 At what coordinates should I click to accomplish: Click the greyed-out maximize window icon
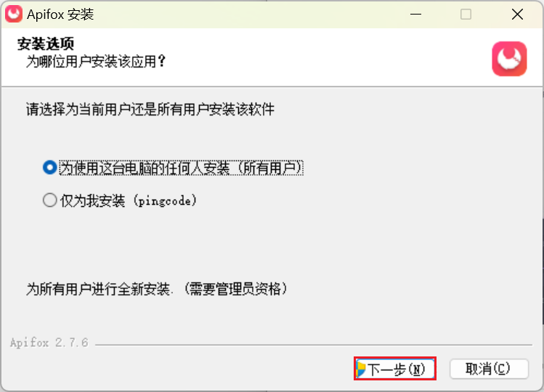(466, 15)
